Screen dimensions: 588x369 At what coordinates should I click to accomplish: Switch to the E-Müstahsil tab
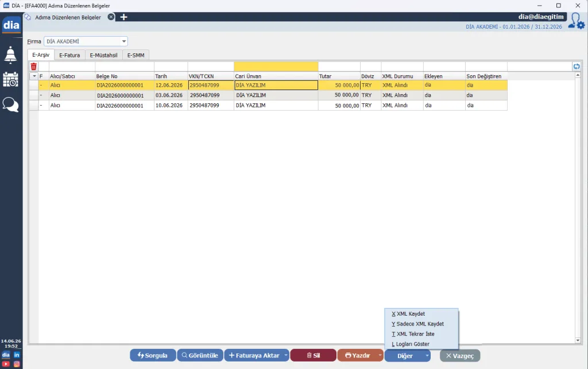[103, 55]
